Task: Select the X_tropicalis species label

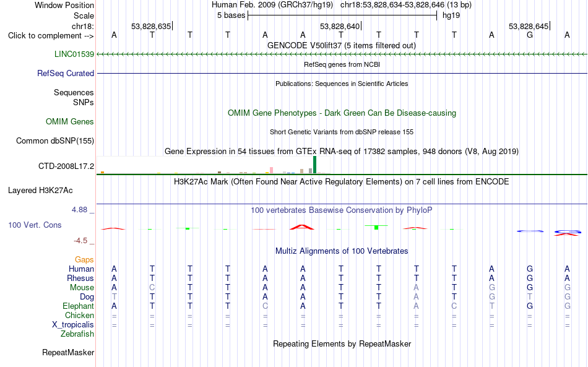Action: tap(73, 325)
